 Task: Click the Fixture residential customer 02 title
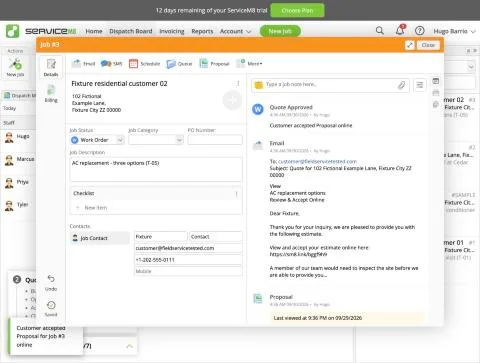tap(119, 83)
